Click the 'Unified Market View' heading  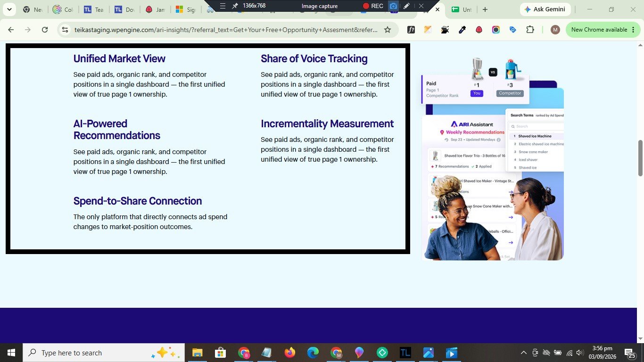(x=119, y=59)
